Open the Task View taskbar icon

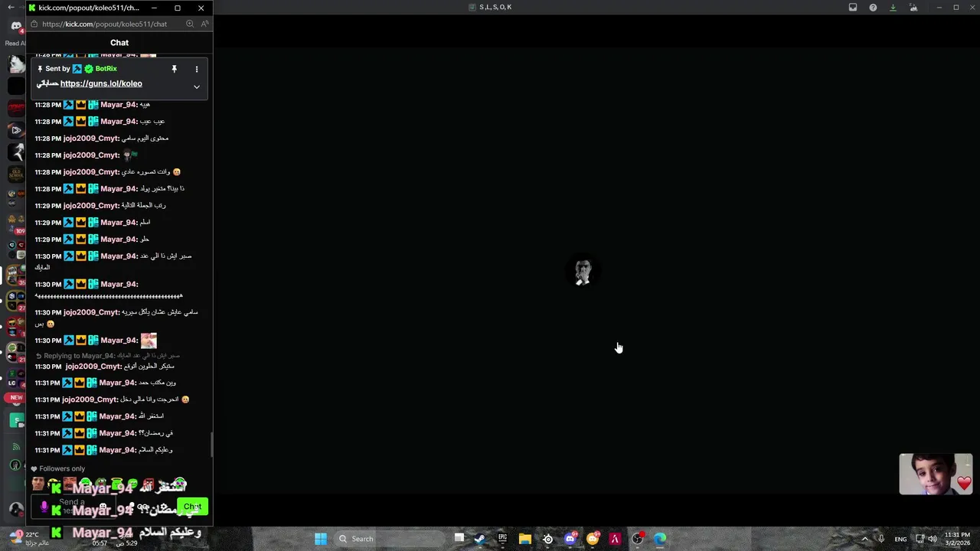point(459,539)
